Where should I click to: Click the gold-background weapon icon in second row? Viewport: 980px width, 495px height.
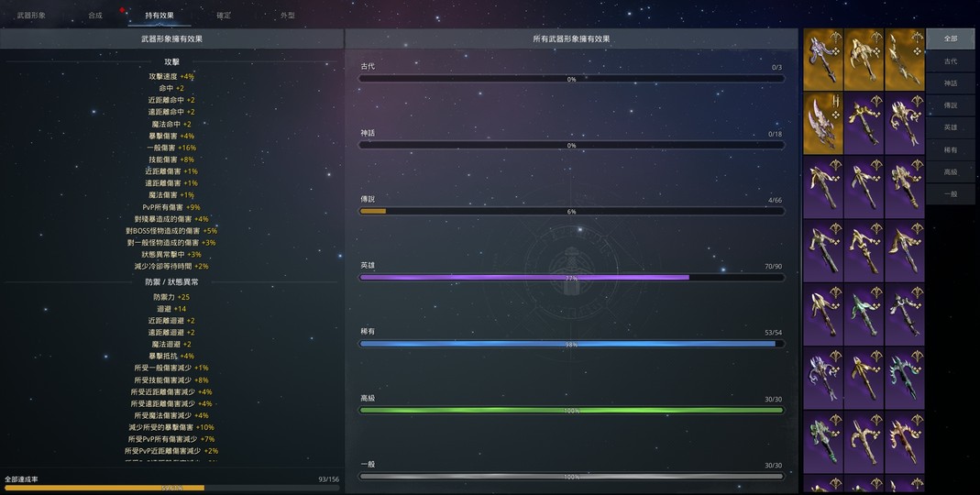click(x=822, y=123)
